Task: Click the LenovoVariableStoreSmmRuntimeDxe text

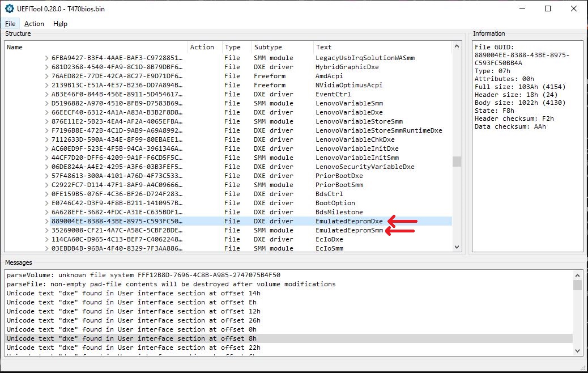Action: tap(379, 130)
